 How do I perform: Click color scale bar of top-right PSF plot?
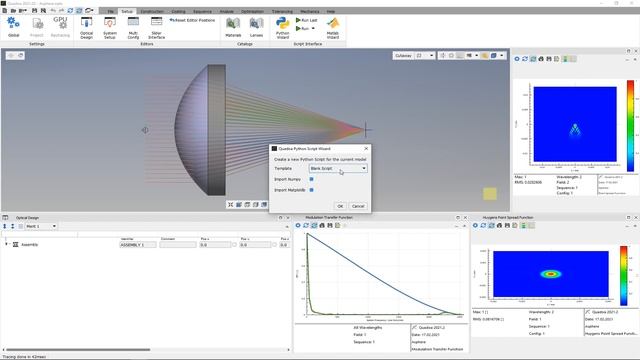631,126
